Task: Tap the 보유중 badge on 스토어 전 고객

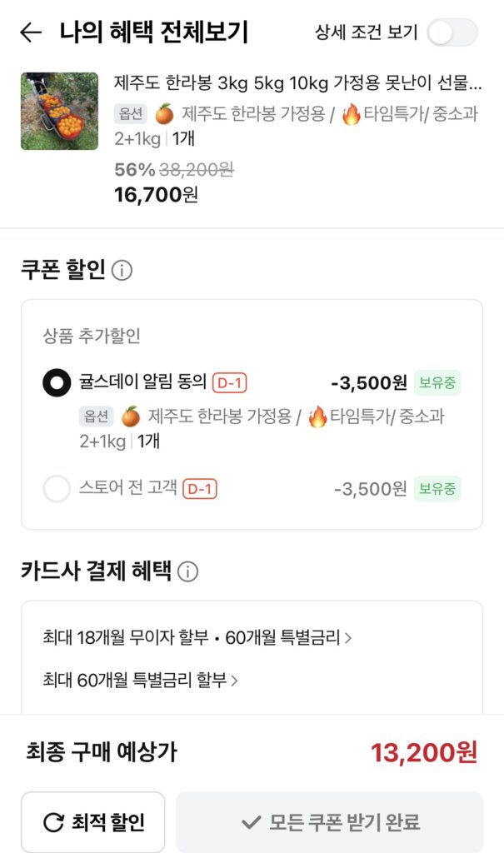Action: tap(437, 488)
